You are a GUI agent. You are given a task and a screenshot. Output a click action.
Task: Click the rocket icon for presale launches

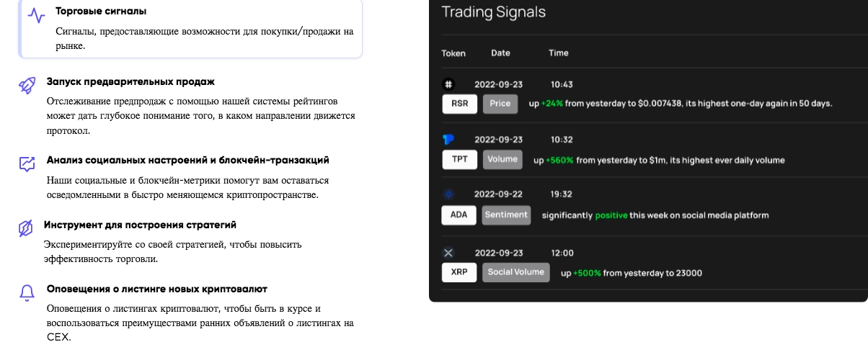(27, 86)
